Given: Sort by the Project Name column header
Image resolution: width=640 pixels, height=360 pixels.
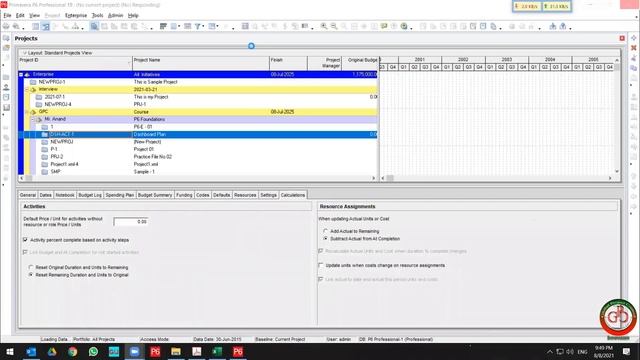Looking at the screenshot, I should tap(201, 63).
